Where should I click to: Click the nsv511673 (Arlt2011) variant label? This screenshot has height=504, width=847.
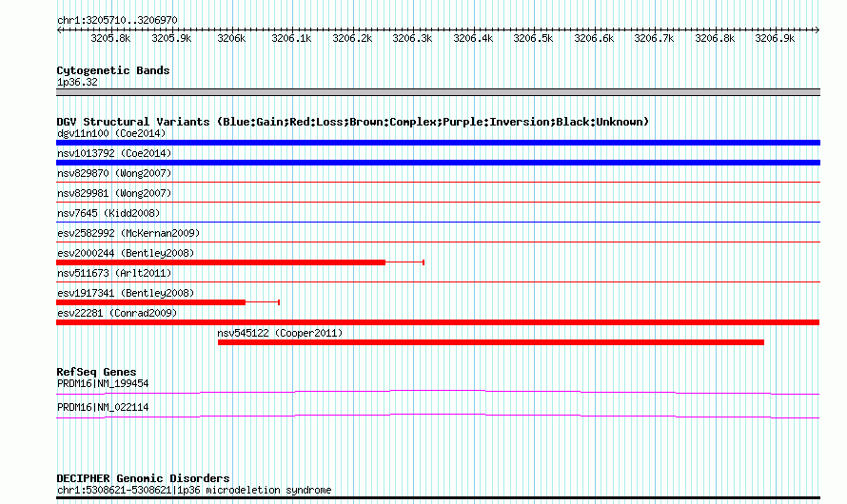pos(114,273)
